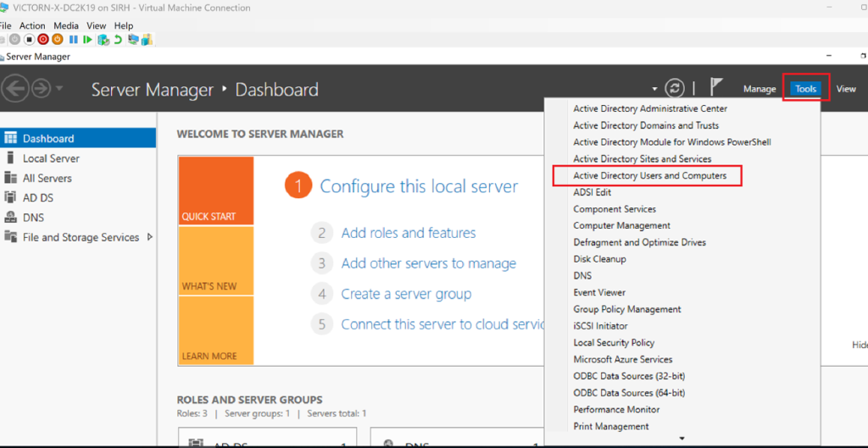
Task: Click the Refresh icon in Server Manager header
Action: click(x=675, y=89)
